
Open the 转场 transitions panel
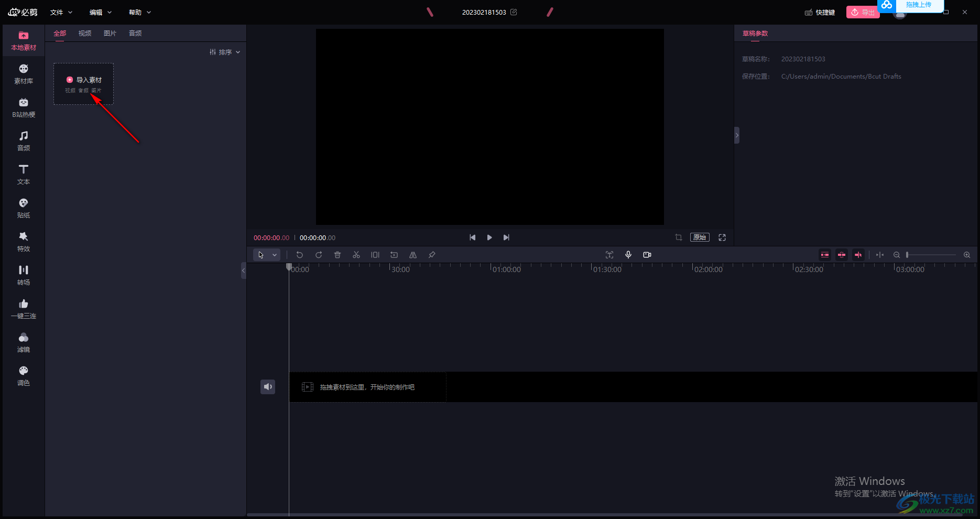click(x=24, y=276)
